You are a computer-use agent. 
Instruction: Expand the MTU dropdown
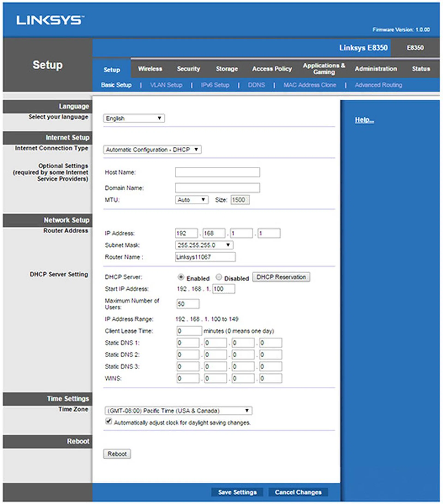coord(192,200)
